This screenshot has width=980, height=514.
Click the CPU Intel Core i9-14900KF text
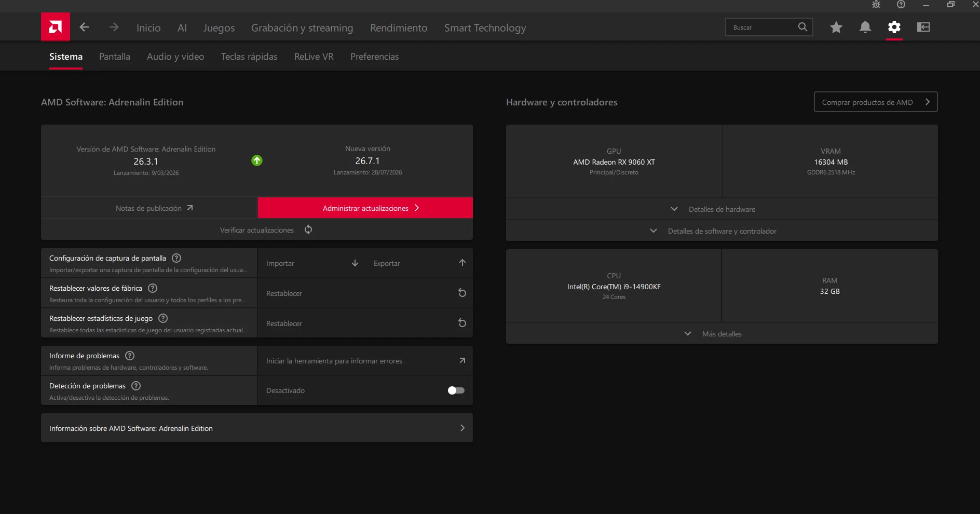click(x=614, y=287)
